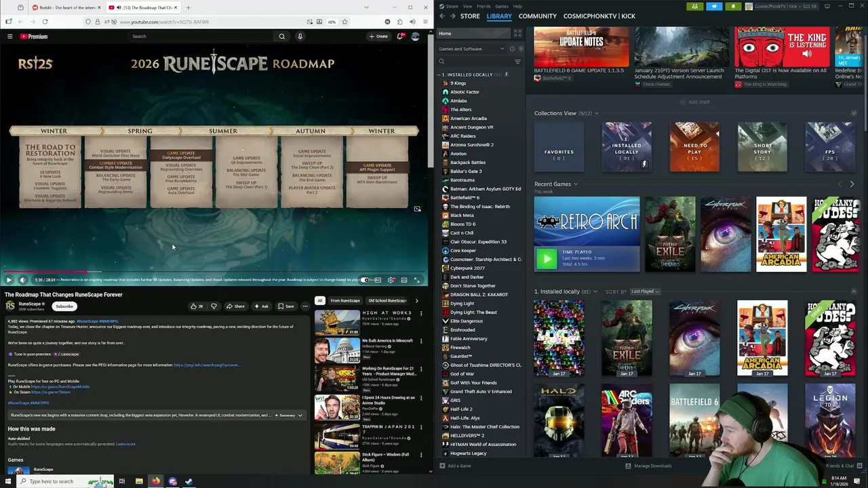Viewport: 868px width, 488px height.
Task: Toggle YouTube autoplay switch
Action: [x=365, y=280]
